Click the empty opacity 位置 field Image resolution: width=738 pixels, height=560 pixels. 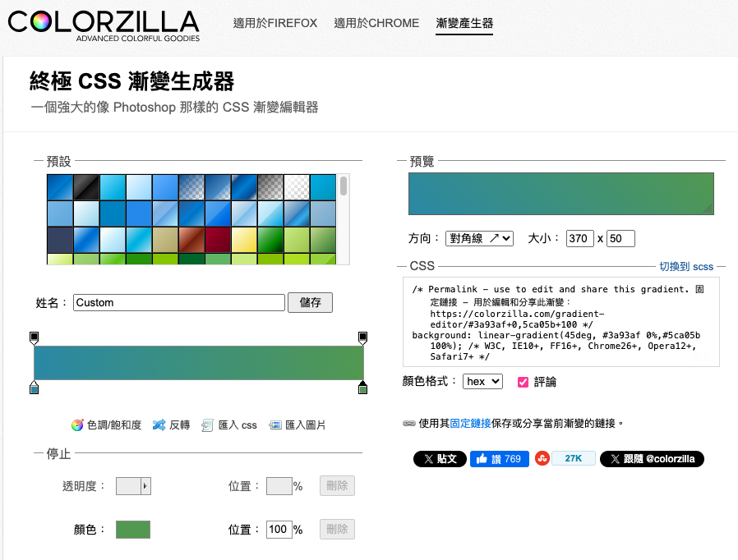tap(279, 486)
